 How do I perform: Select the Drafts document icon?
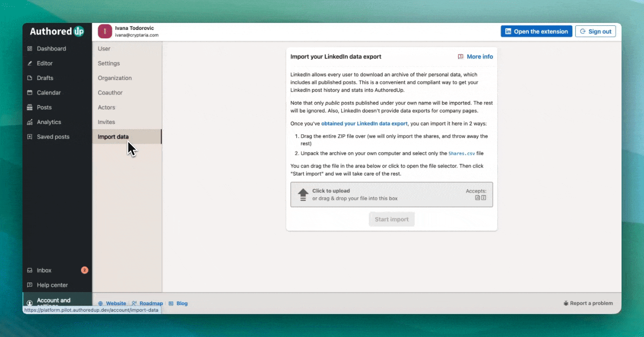tap(30, 78)
